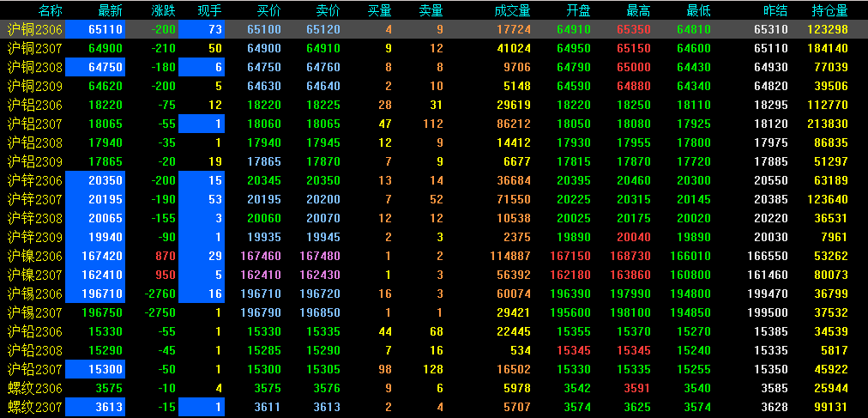Image resolution: width=868 pixels, height=418 pixels.
Task: Click change value -2760 for 沪锡2306
Action: tap(160, 294)
